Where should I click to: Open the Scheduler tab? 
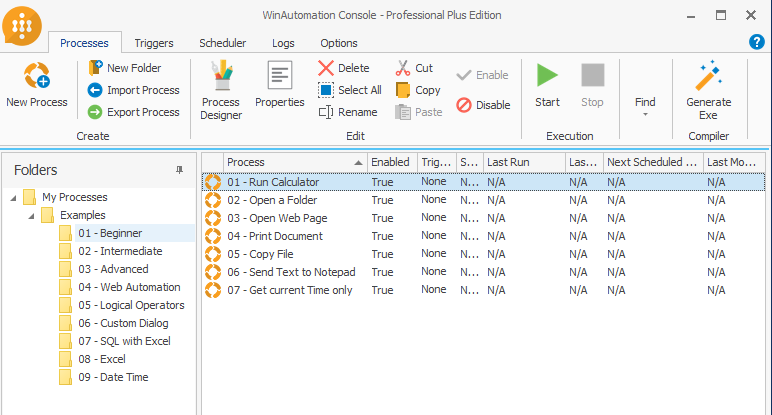pyautogui.click(x=223, y=43)
